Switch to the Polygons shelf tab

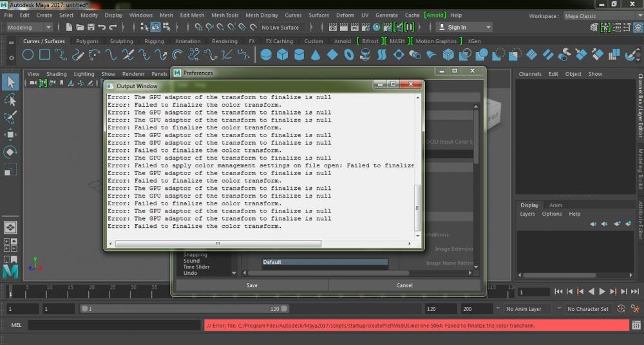tap(88, 41)
